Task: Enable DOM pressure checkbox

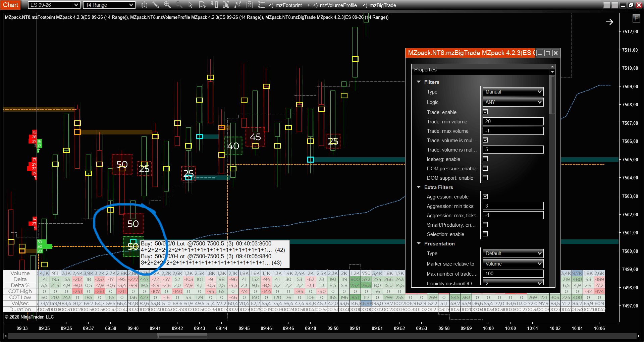Action: (485, 168)
